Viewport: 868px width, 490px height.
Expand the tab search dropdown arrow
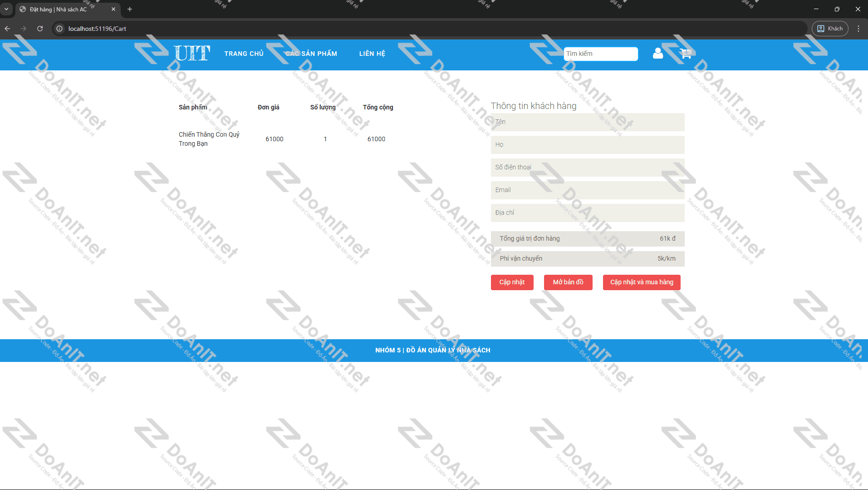[6, 9]
